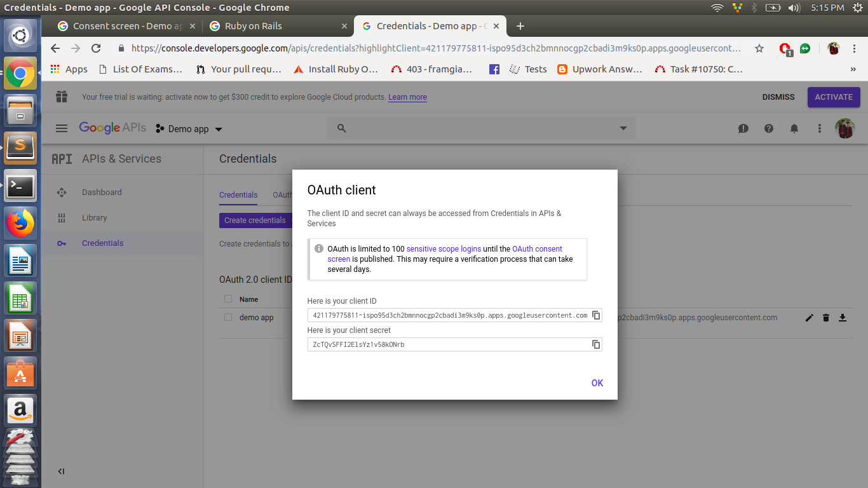Viewport: 868px width, 488px height.
Task: Copy the client ID to clipboard
Action: point(596,315)
